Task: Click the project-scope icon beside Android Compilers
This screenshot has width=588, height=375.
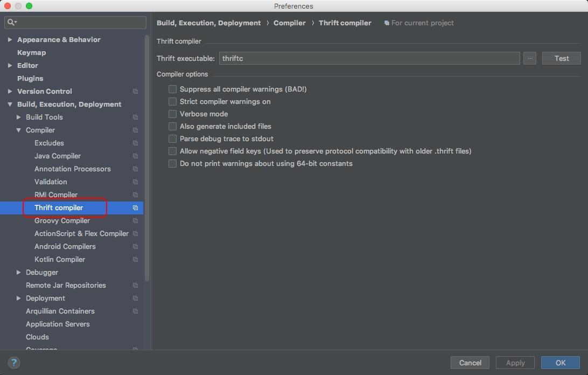Action: tap(135, 247)
